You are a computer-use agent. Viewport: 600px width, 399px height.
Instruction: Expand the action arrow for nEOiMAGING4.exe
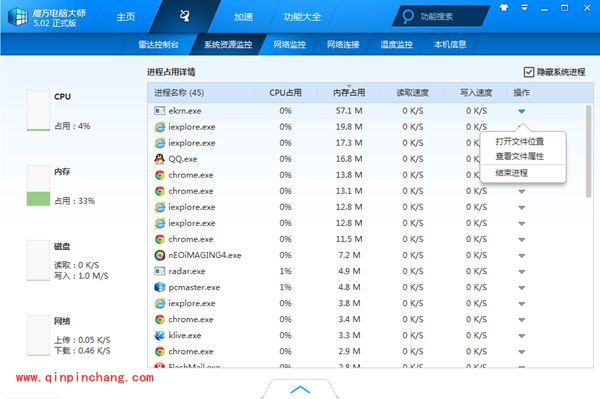coord(522,256)
